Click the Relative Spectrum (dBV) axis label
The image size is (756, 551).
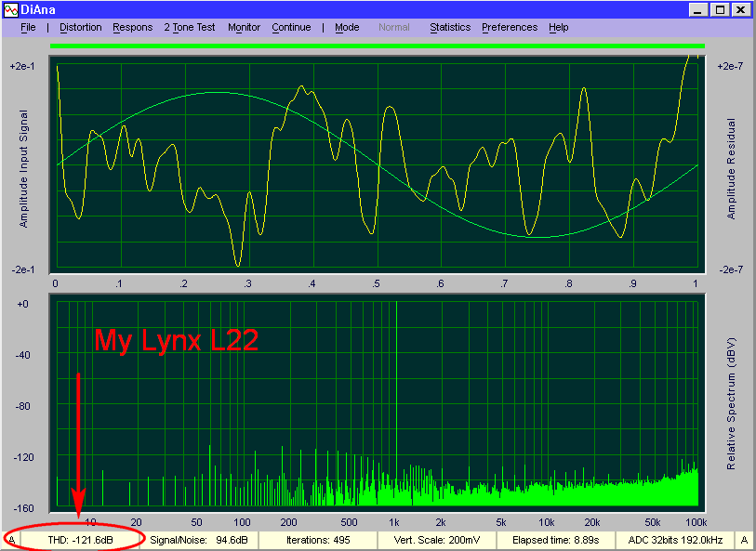point(732,403)
